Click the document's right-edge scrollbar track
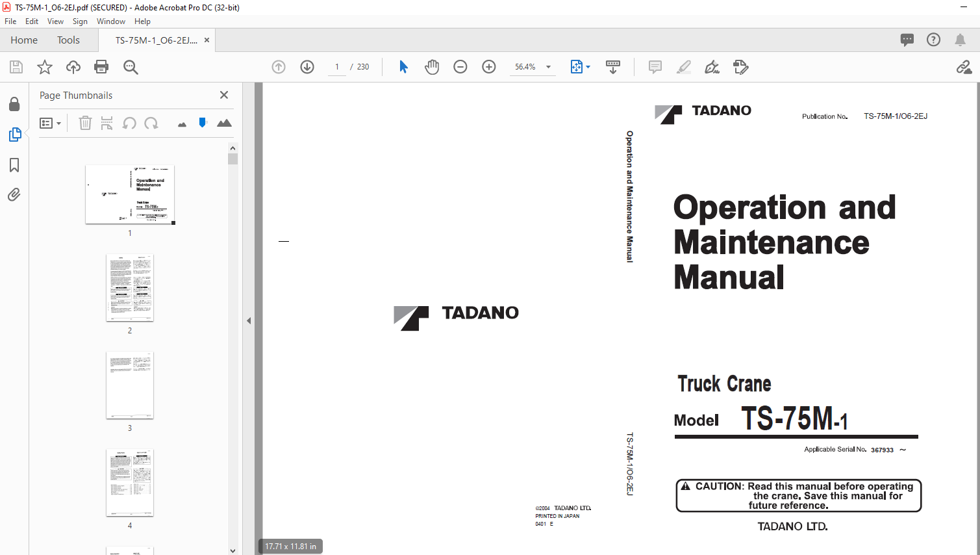Viewport: 980px width, 555px height. pyautogui.click(x=978, y=318)
